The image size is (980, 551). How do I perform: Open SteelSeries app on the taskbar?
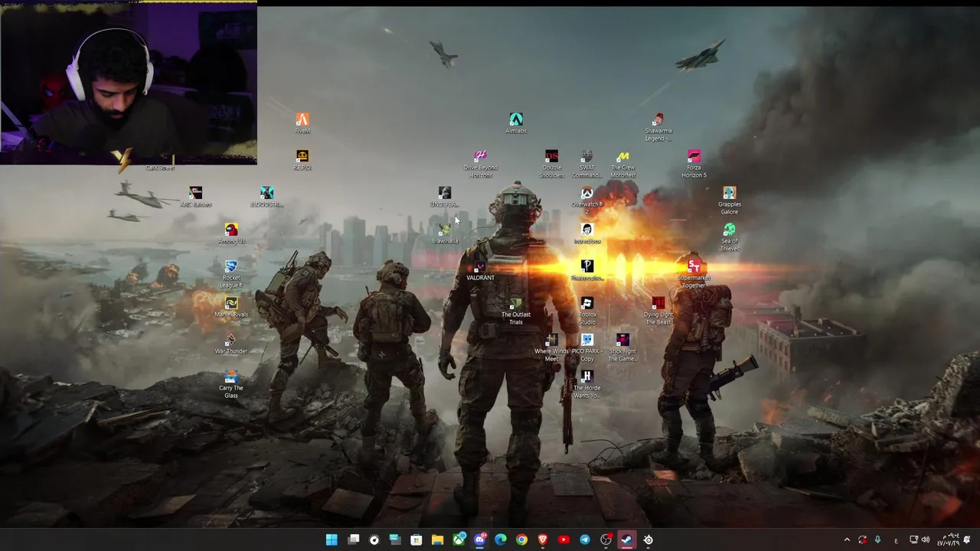click(648, 540)
